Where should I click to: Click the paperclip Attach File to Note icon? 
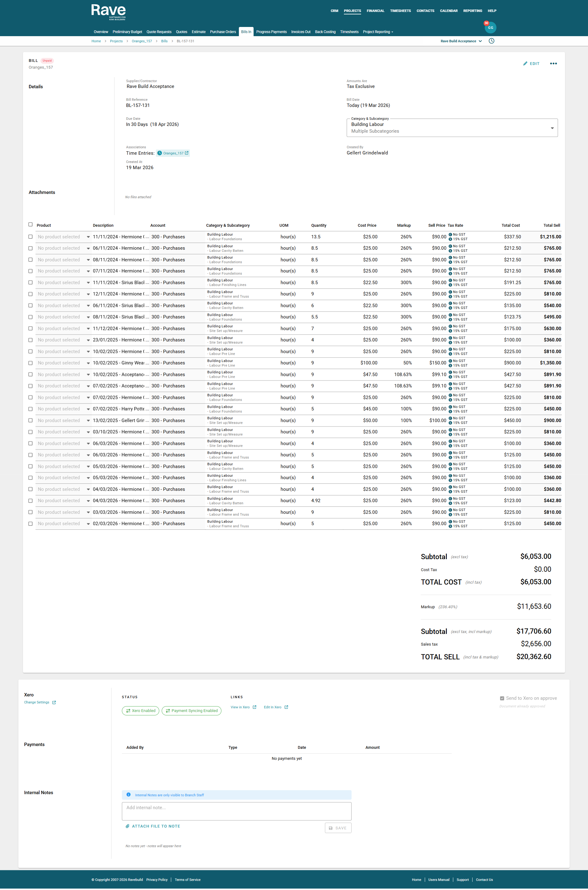click(127, 826)
